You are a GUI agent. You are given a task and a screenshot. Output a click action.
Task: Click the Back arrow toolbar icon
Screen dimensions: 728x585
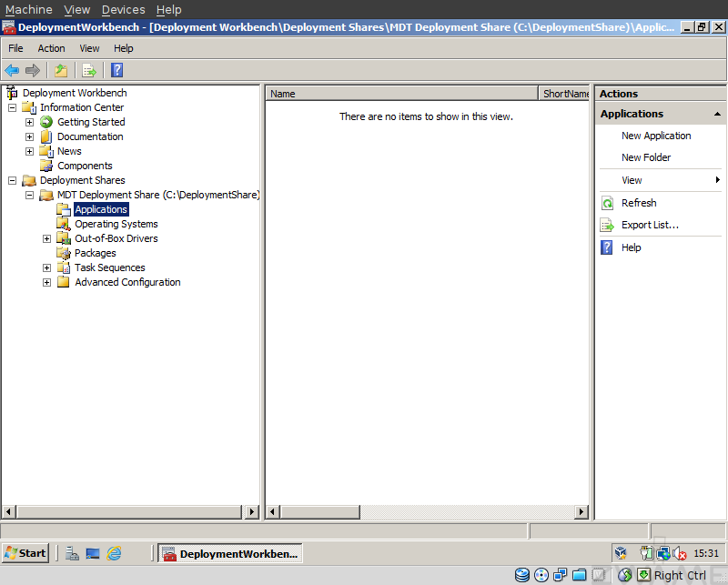click(12, 71)
